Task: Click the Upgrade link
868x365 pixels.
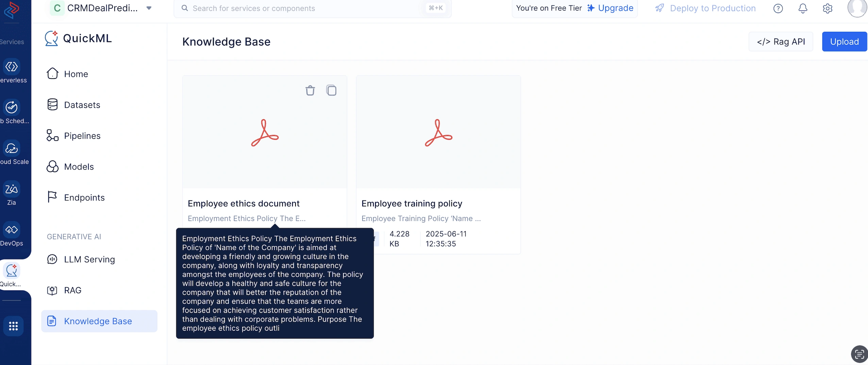Action: click(x=610, y=8)
